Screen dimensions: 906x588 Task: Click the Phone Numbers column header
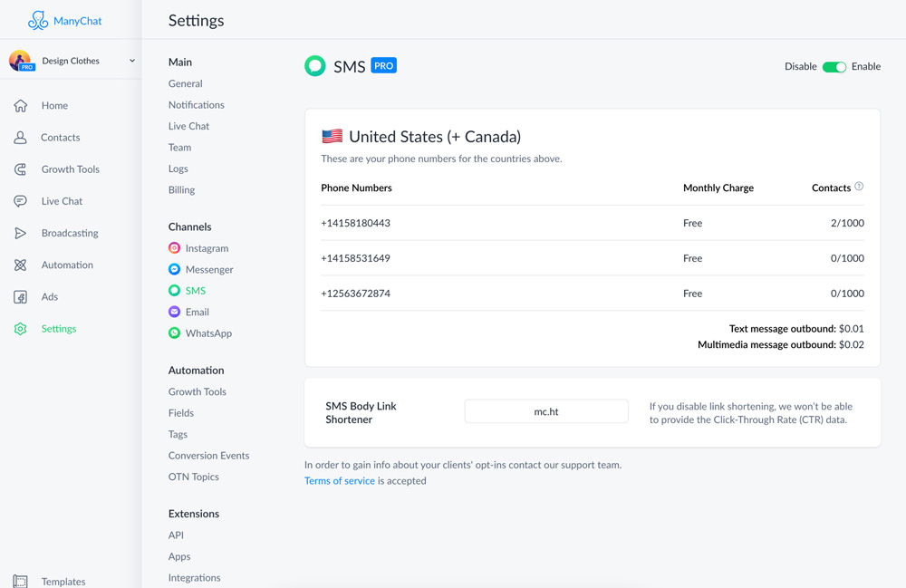coord(356,188)
